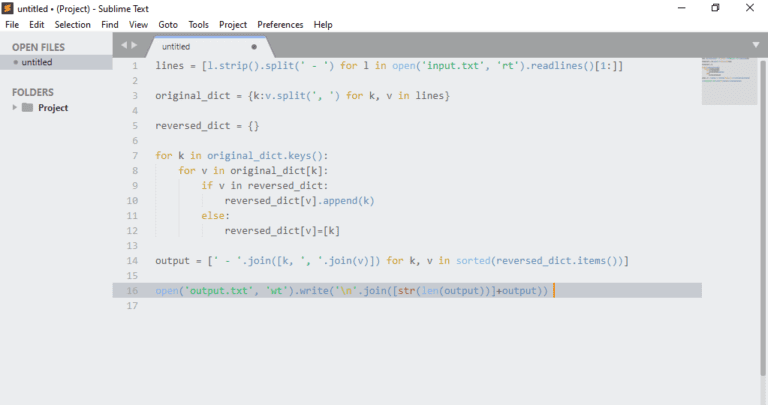Go to next tab with right arrow

tap(134, 45)
